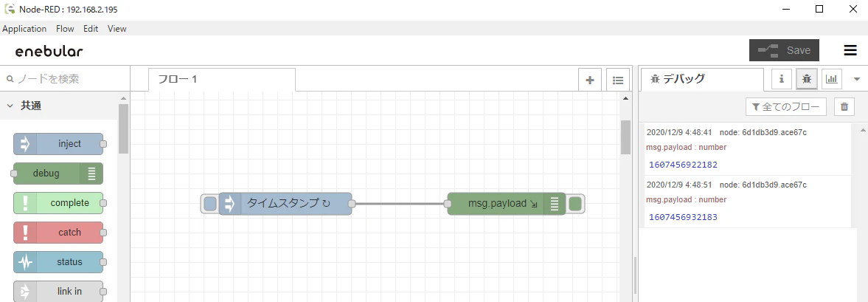
Task: Clear debug messages with trash icon
Action: [x=844, y=107]
